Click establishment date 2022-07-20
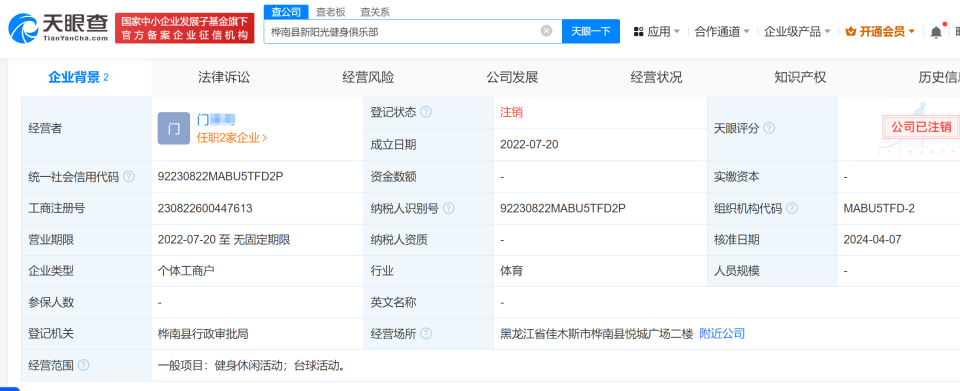The width and height of the screenshot is (960, 391). click(529, 145)
